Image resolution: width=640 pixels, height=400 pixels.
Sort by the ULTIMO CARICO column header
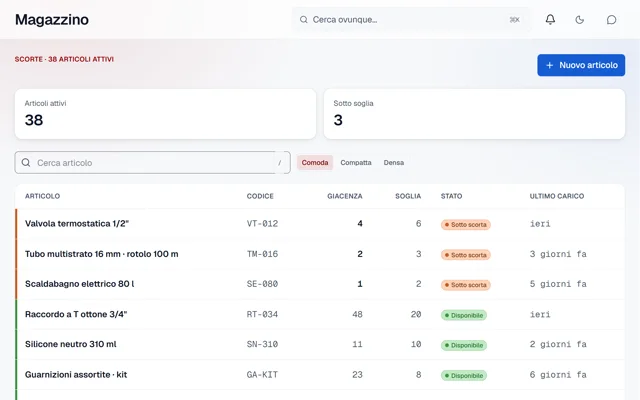[x=557, y=196]
